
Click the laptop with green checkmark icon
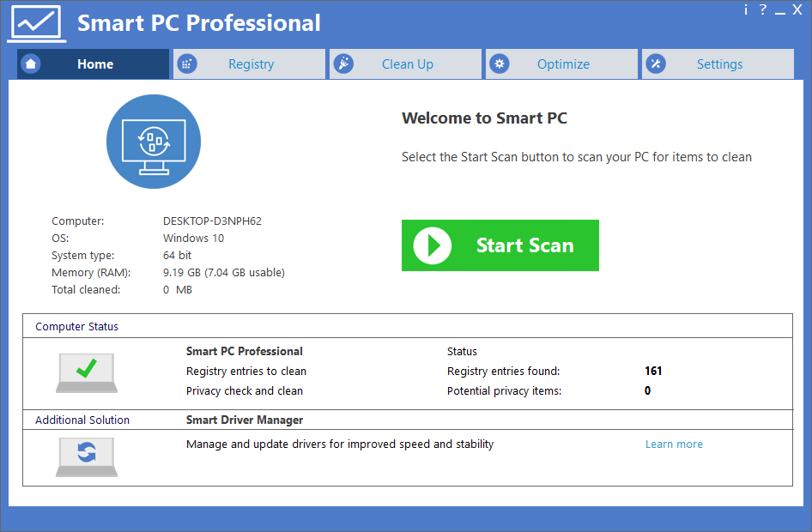point(87,372)
